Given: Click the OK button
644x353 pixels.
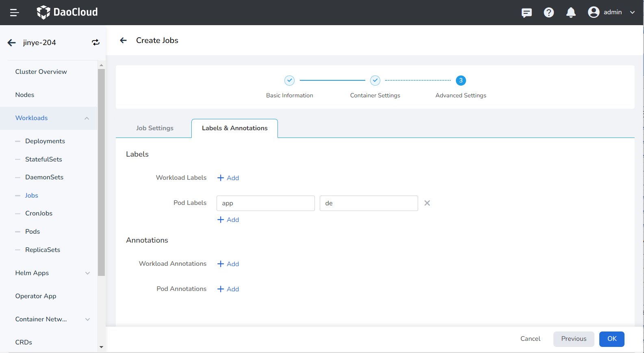Looking at the screenshot, I should (611, 339).
